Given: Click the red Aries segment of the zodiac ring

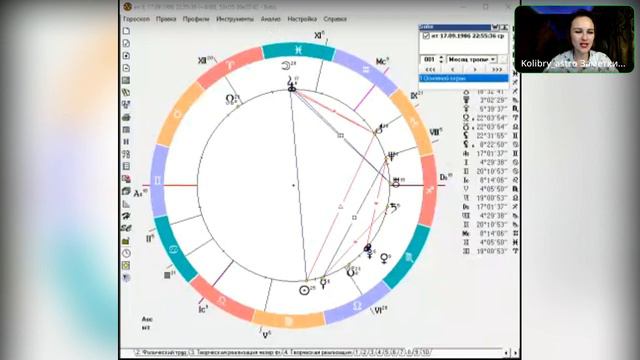Looking at the screenshot, I should [x=230, y=65].
